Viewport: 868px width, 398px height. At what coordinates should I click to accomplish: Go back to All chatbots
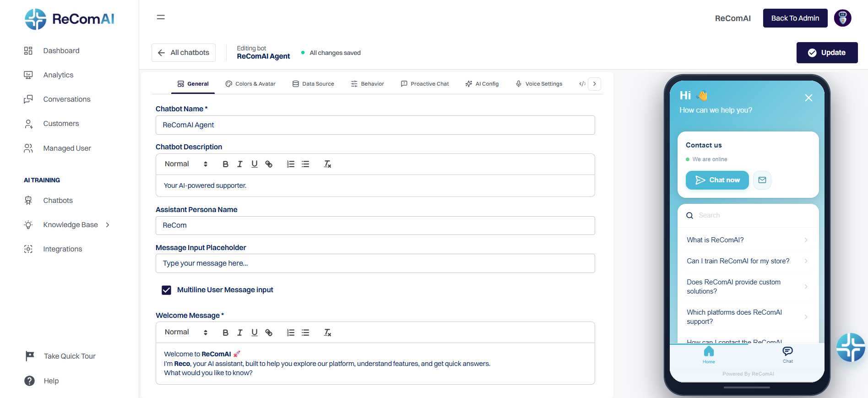pos(184,53)
